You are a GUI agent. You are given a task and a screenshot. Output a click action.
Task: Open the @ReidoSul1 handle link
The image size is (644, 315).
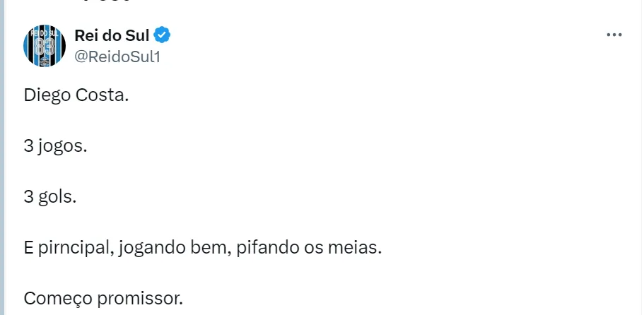[117, 57]
